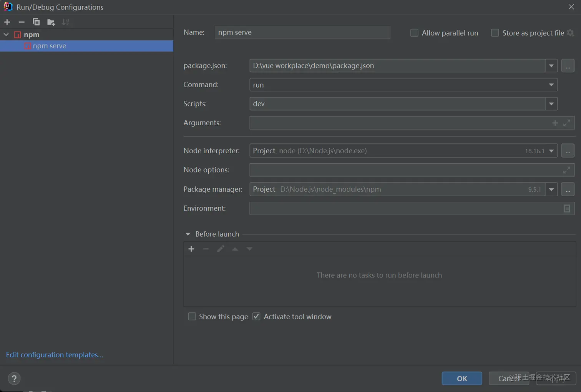
Task: Open the Scripts dropdown
Action: (551, 104)
